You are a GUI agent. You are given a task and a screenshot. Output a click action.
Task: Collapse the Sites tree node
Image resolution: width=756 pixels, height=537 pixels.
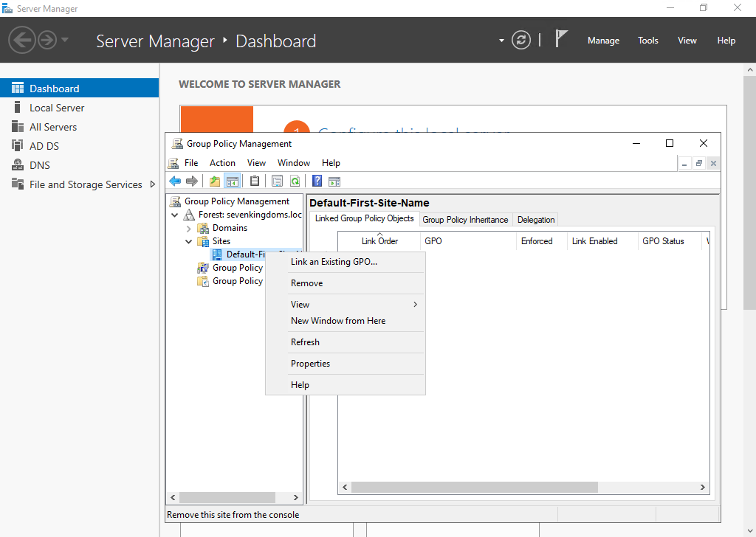(189, 242)
